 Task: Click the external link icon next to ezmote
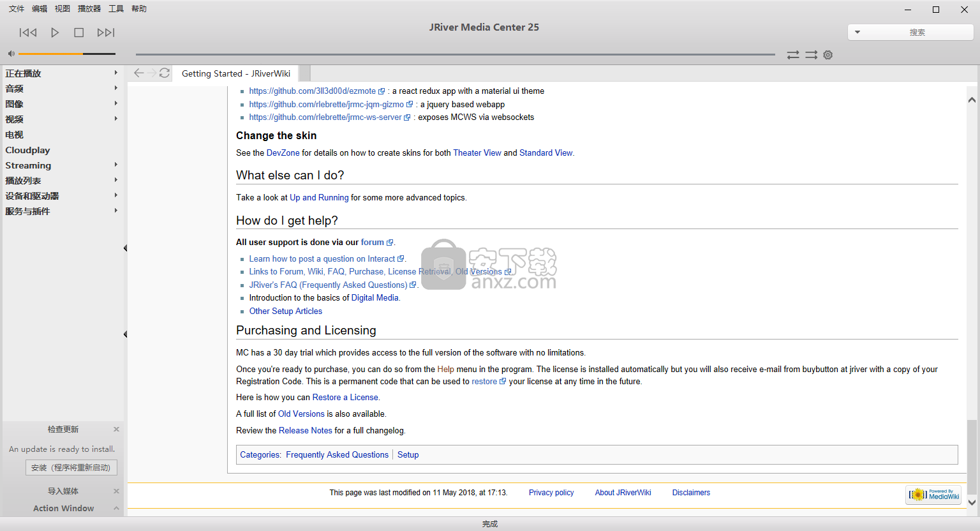(382, 91)
